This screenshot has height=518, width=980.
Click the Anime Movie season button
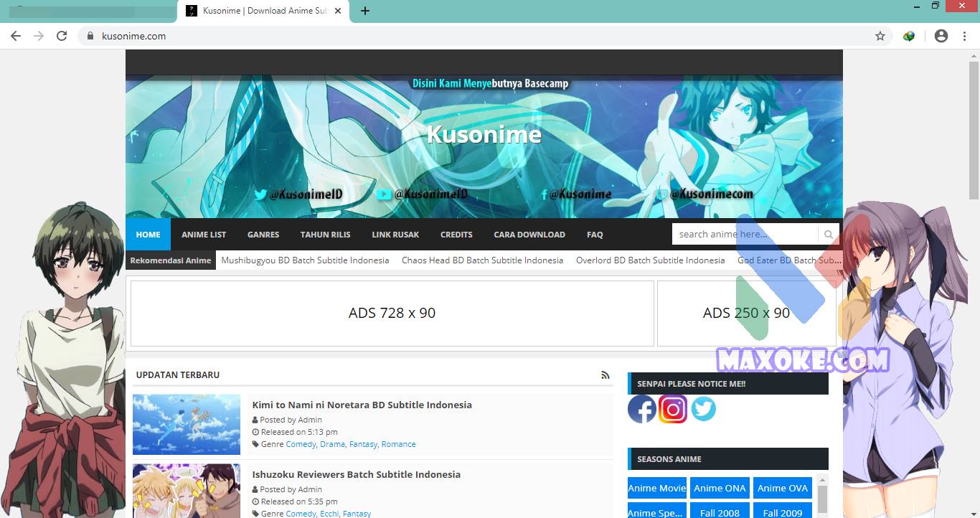pyautogui.click(x=657, y=488)
